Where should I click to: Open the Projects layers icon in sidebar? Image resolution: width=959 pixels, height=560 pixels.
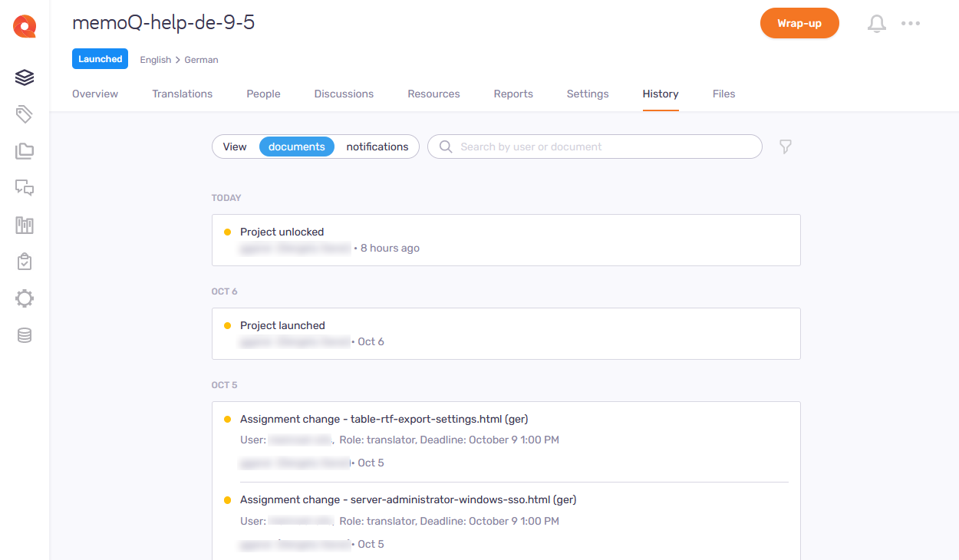[x=25, y=77]
